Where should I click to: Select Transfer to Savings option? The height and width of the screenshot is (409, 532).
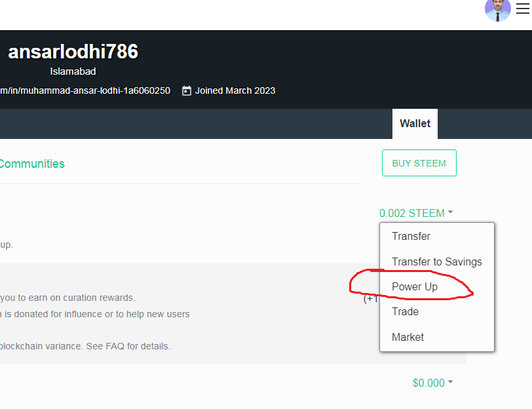(x=436, y=262)
